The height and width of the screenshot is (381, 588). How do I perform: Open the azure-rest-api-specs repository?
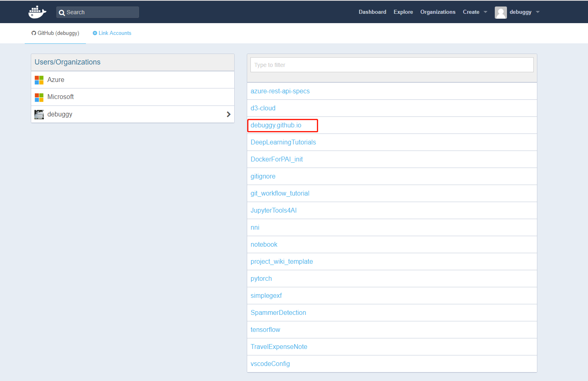(280, 91)
